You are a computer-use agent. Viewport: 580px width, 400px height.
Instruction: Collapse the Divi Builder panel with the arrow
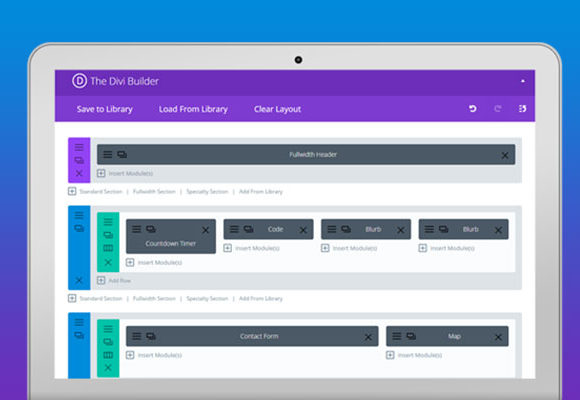pyautogui.click(x=523, y=81)
